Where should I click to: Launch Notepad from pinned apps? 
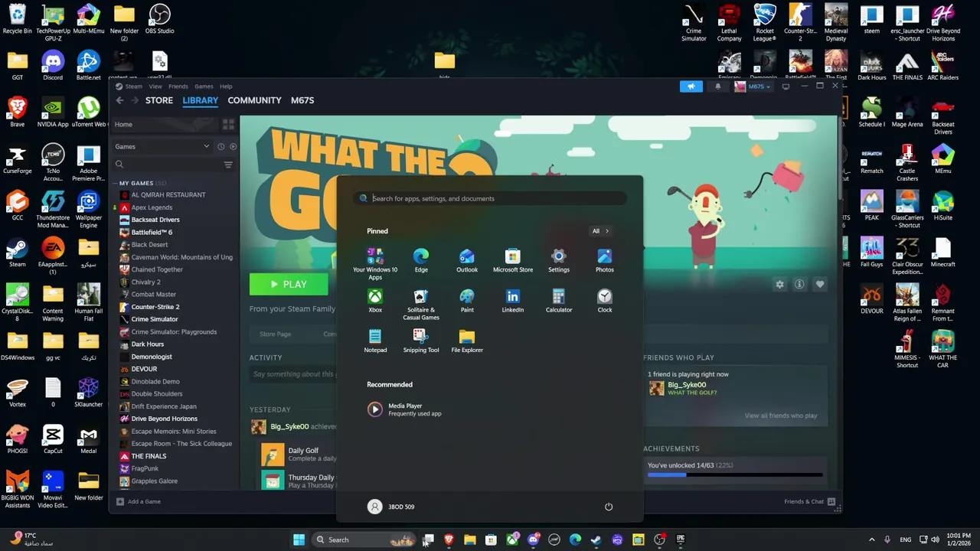click(x=375, y=341)
